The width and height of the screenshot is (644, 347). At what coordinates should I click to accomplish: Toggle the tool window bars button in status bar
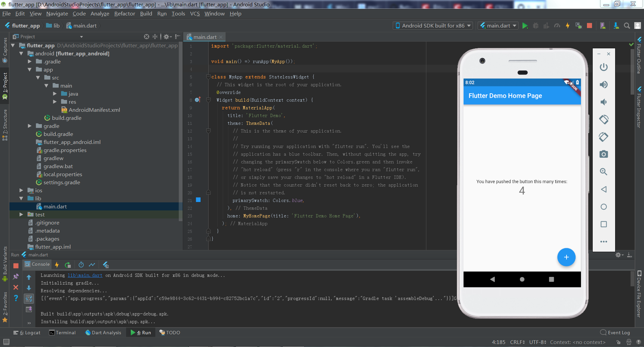coord(6,342)
